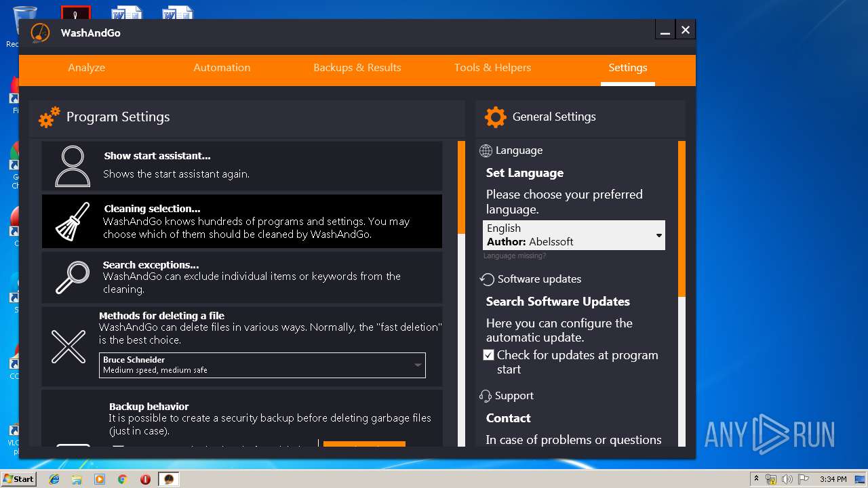Click the Backup behavior heading
Image resolution: width=868 pixels, height=488 pixels.
(149, 407)
